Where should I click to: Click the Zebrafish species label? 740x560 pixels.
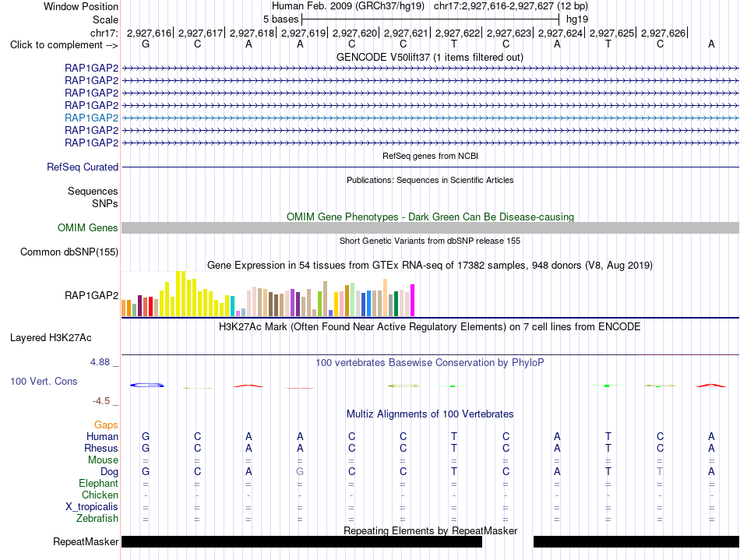point(97,519)
